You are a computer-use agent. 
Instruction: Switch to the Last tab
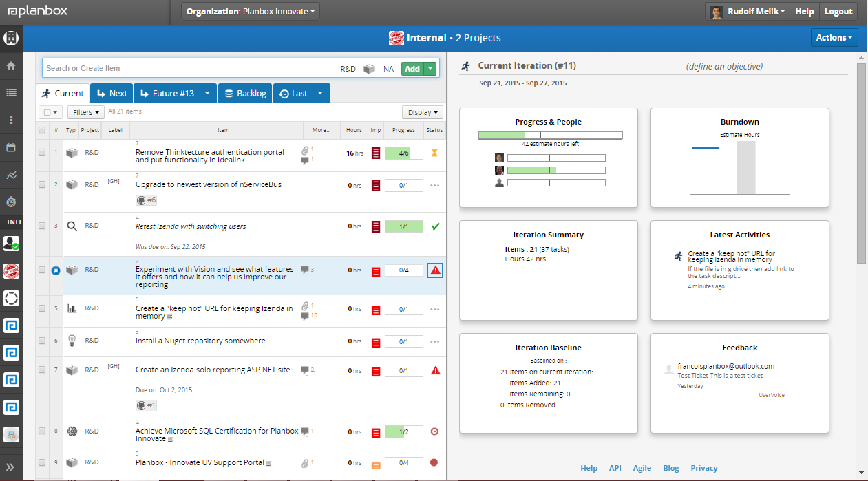click(x=293, y=94)
